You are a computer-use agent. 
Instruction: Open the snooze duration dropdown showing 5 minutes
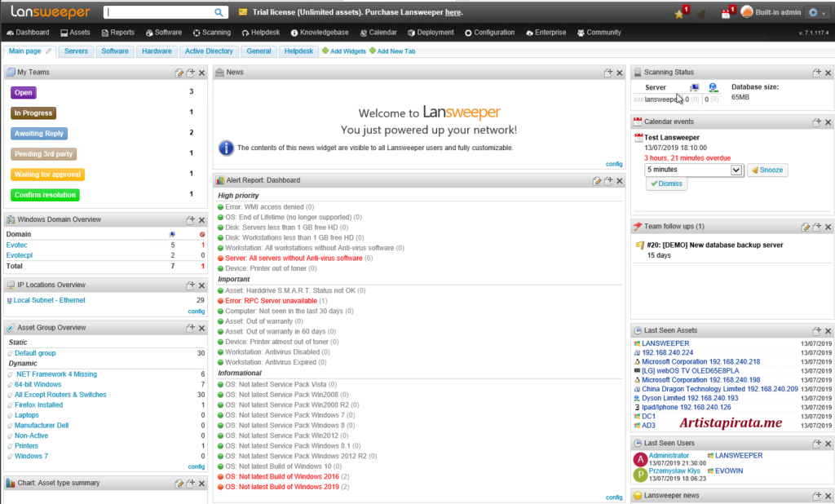[693, 169]
